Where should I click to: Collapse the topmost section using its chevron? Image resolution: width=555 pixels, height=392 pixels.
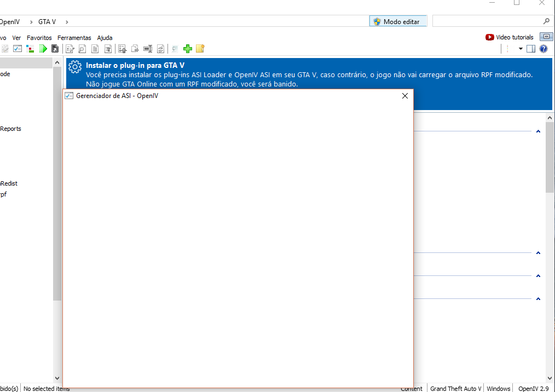click(538, 131)
